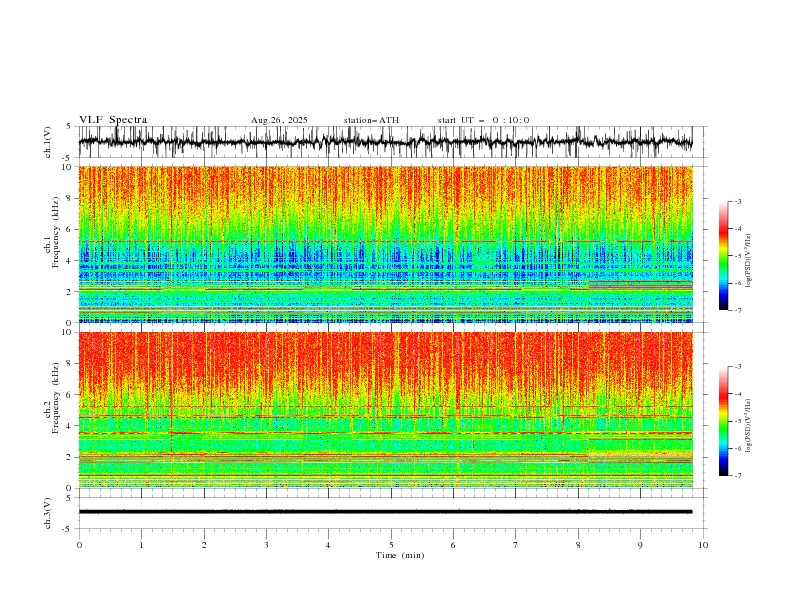Image resolution: width=792 pixels, height=612 pixels.
Task: Click inside the ch.2 spectrogram panel
Action: click(x=385, y=410)
